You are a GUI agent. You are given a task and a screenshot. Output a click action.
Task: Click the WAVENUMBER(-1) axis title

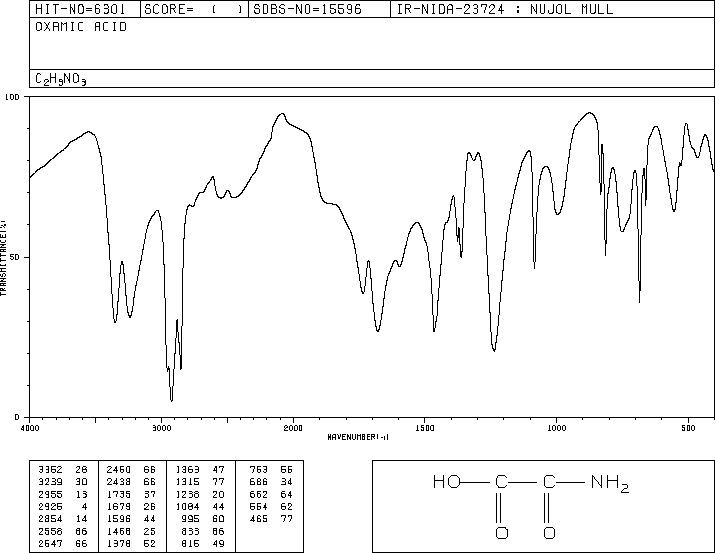(358, 437)
